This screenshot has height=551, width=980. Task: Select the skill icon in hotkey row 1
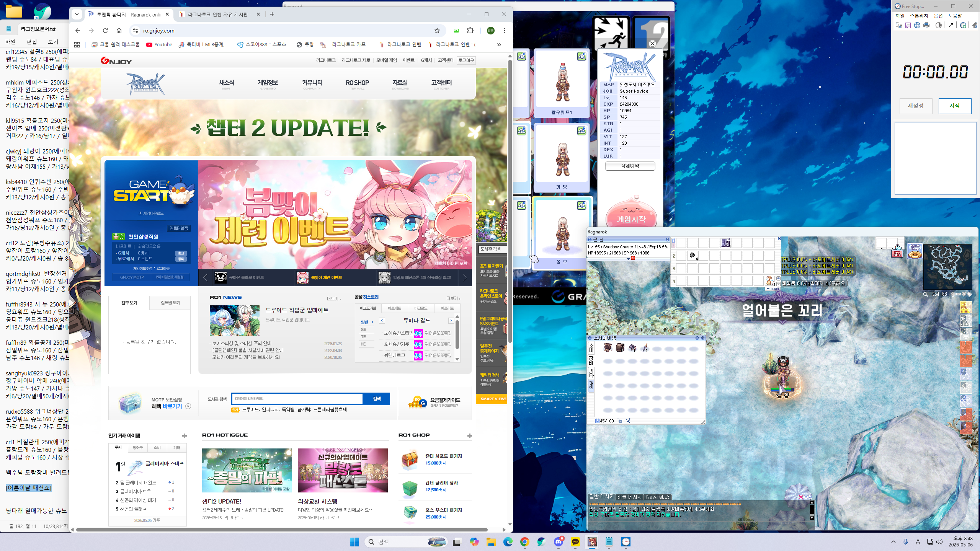coord(725,243)
